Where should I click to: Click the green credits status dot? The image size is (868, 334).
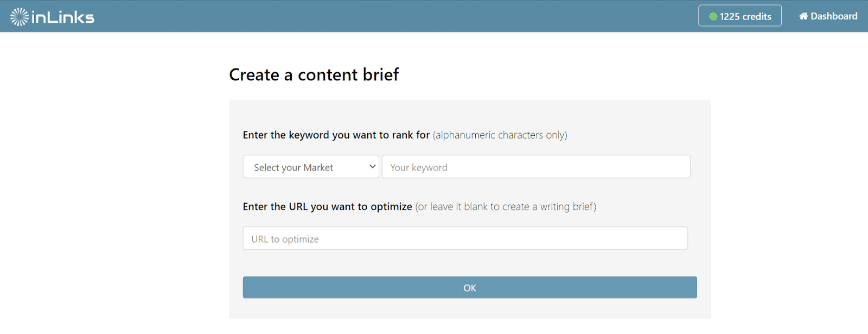(x=713, y=16)
